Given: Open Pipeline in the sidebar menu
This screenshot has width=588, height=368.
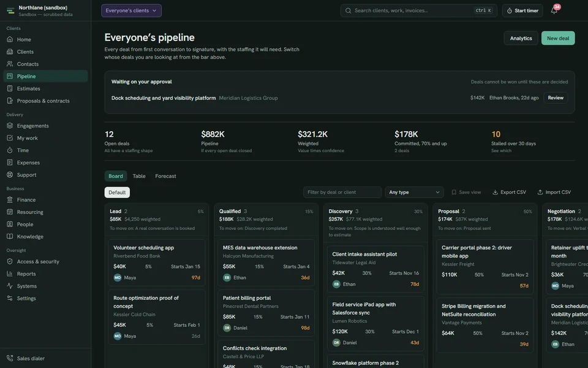Looking at the screenshot, I should point(45,76).
